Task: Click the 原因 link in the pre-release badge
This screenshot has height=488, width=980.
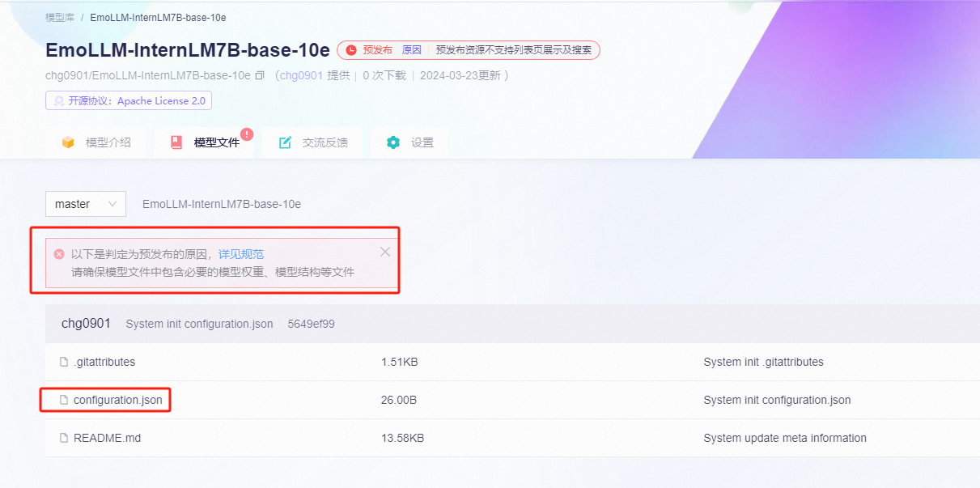Action: click(412, 50)
